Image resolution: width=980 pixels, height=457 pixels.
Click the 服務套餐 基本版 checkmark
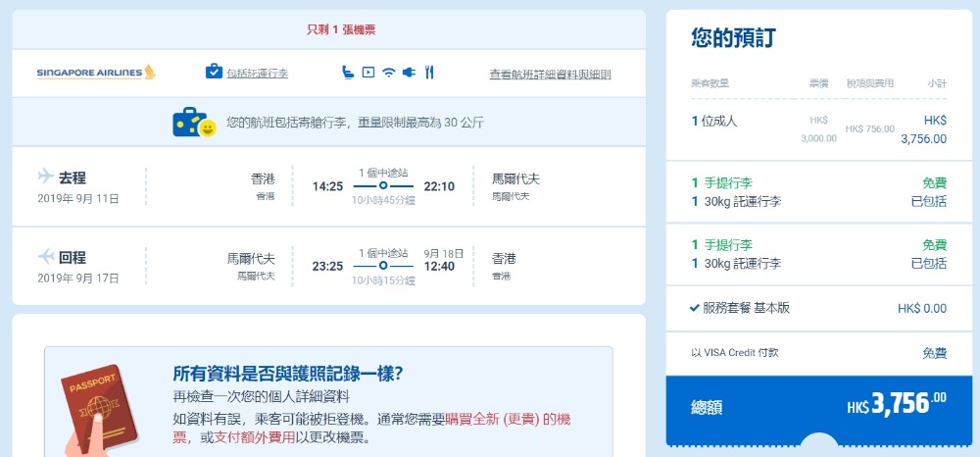(x=695, y=308)
